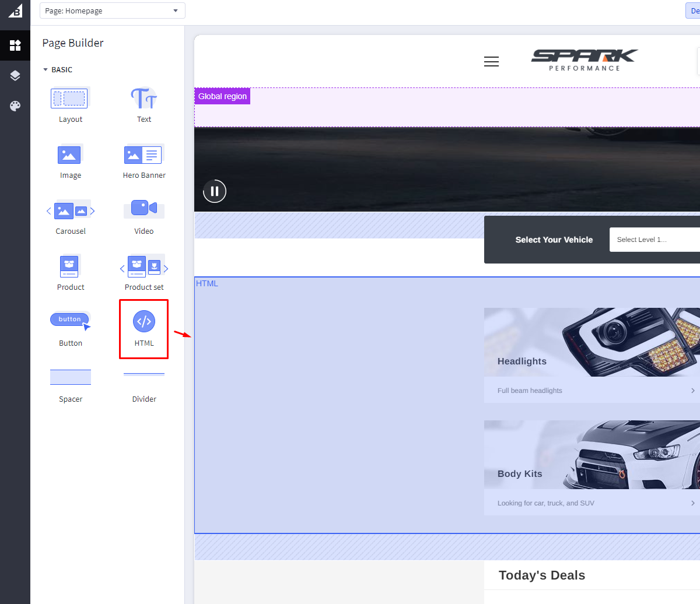Collapse the BASIC widgets section
The image size is (700, 604).
coord(57,69)
